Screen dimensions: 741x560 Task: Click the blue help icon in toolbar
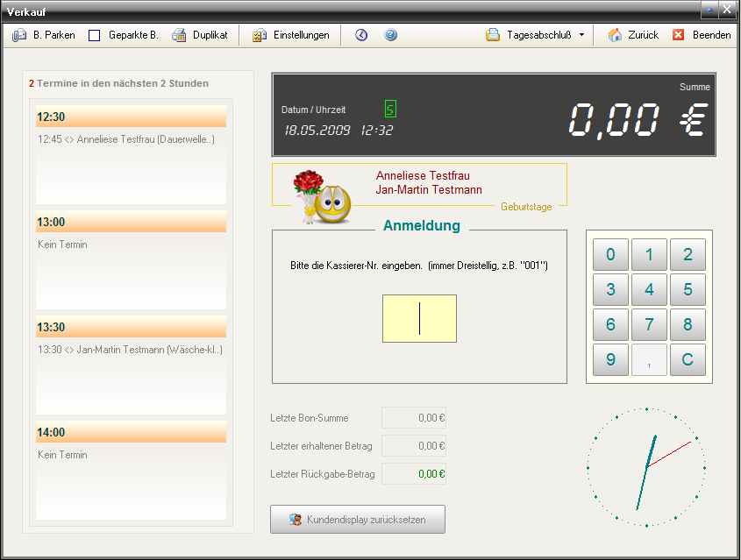[390, 35]
